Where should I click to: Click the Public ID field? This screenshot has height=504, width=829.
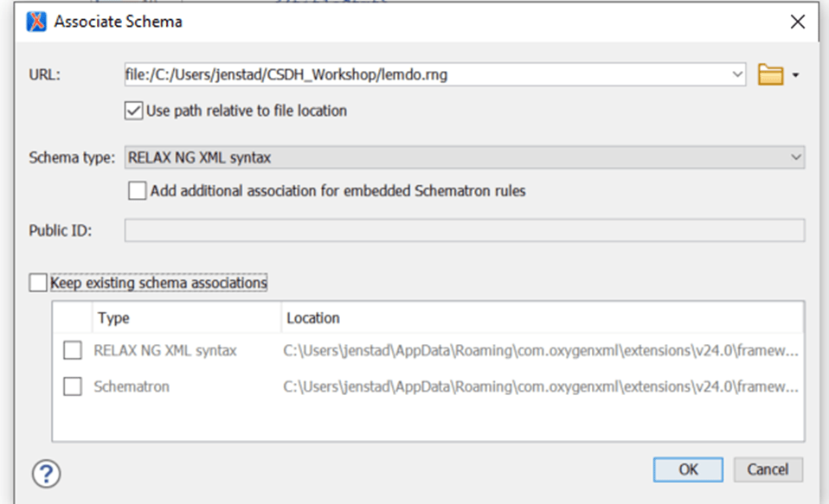465,231
